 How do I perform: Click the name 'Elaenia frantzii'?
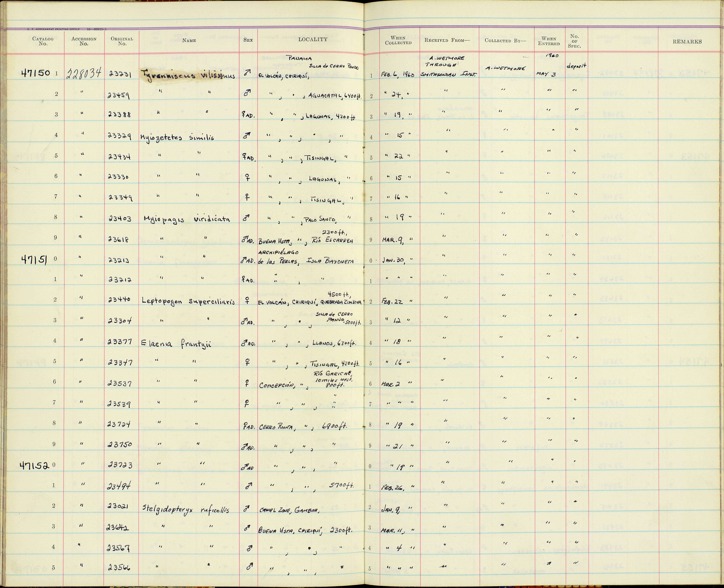pos(176,344)
